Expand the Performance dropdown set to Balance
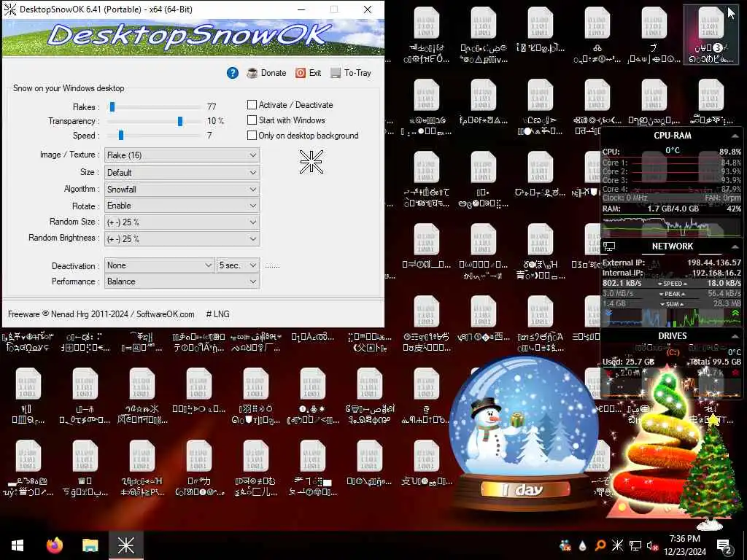The image size is (747, 560). [182, 281]
